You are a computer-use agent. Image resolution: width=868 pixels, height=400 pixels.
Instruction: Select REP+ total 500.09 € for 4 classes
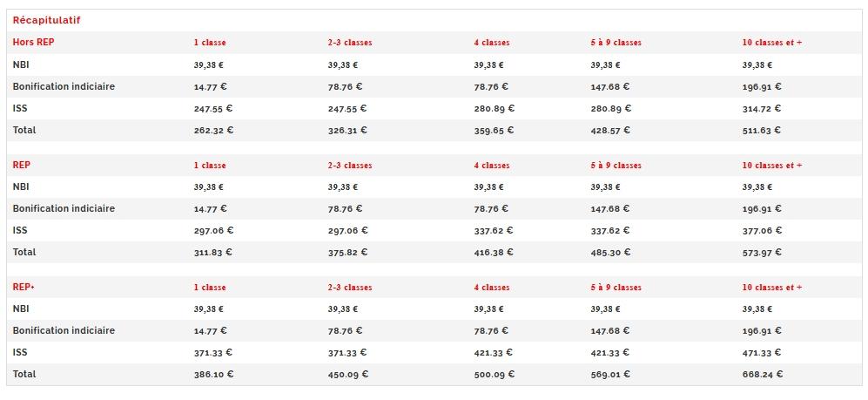[494, 374]
